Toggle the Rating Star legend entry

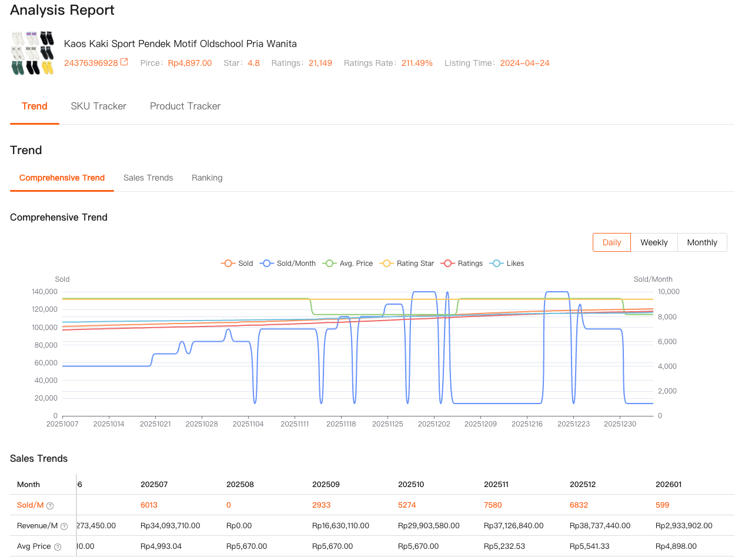coord(407,264)
